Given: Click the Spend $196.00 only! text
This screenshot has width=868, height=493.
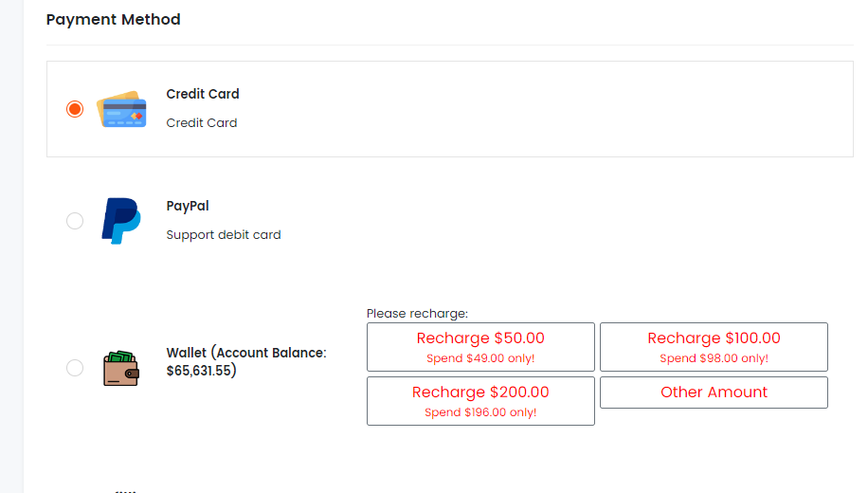Looking at the screenshot, I should [480, 412].
